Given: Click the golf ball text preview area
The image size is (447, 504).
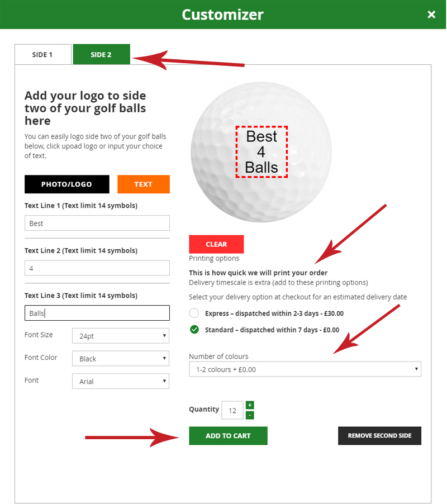Looking at the screenshot, I should tap(261, 152).
